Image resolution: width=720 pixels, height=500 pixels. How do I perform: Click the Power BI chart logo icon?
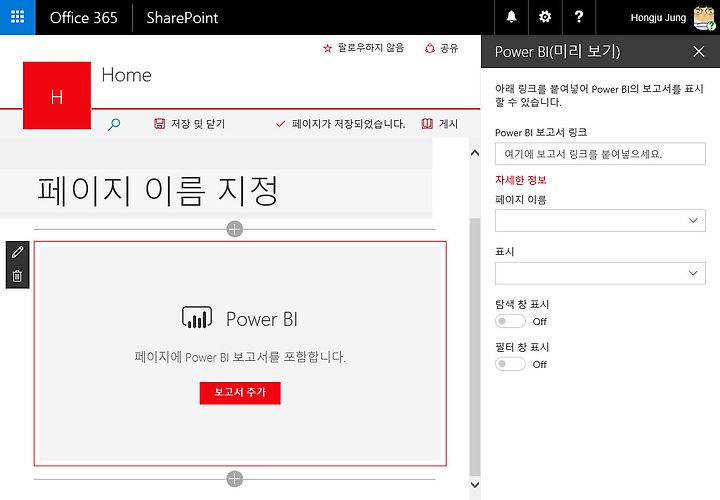[x=197, y=318]
